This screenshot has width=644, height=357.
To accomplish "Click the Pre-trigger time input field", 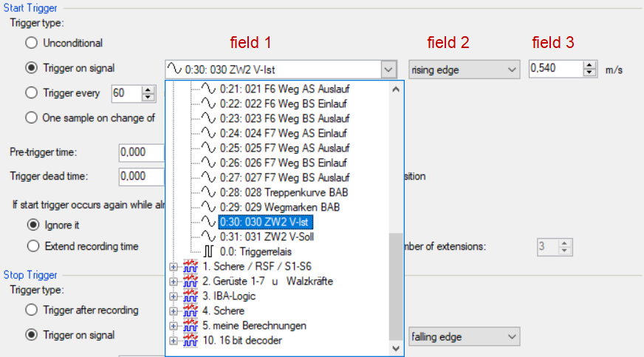I will [140, 152].
